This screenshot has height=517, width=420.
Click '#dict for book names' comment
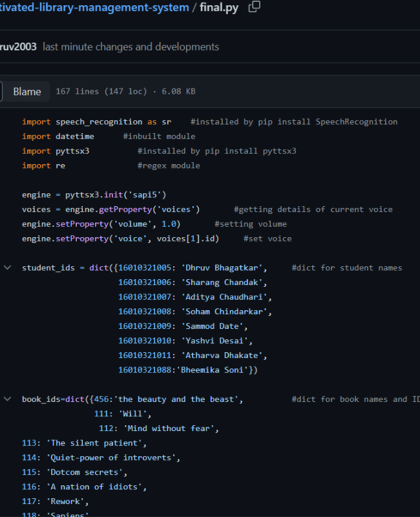(356, 399)
